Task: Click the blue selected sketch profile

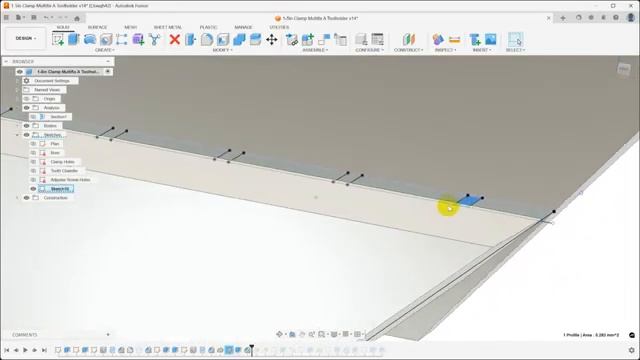Action: click(x=470, y=200)
